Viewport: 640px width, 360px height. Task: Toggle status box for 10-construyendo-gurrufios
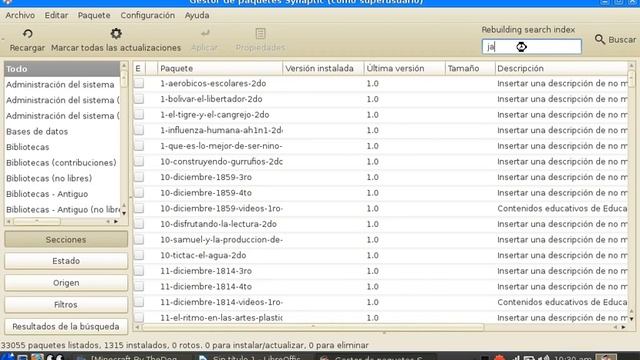139,162
